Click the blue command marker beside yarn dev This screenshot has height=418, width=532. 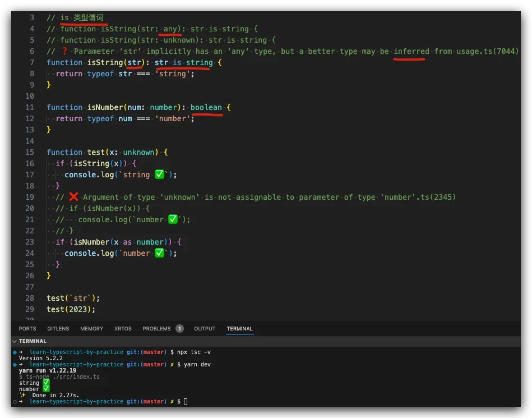(15, 365)
